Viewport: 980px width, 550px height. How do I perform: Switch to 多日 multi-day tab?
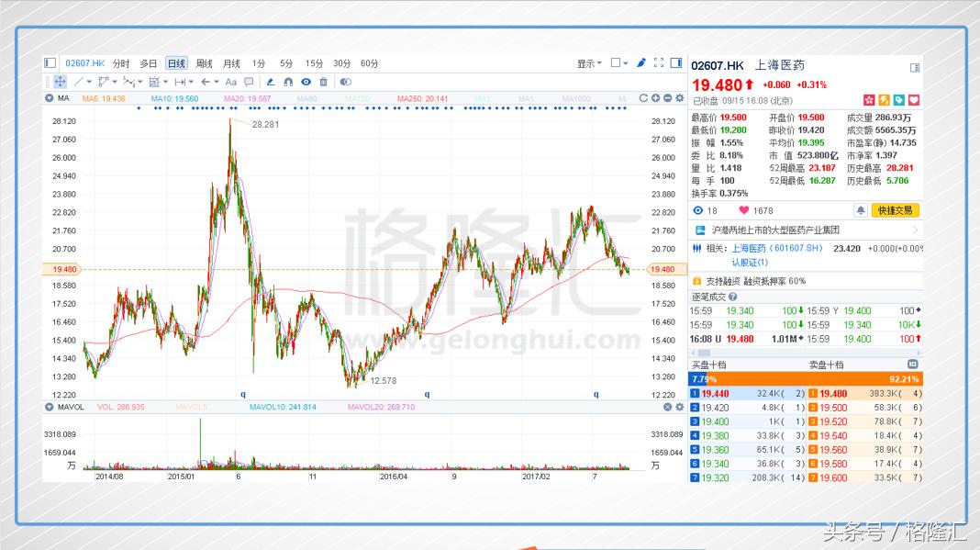(148, 63)
